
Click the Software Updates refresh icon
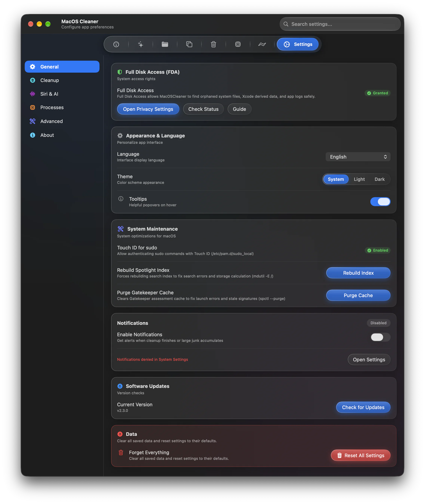120,386
